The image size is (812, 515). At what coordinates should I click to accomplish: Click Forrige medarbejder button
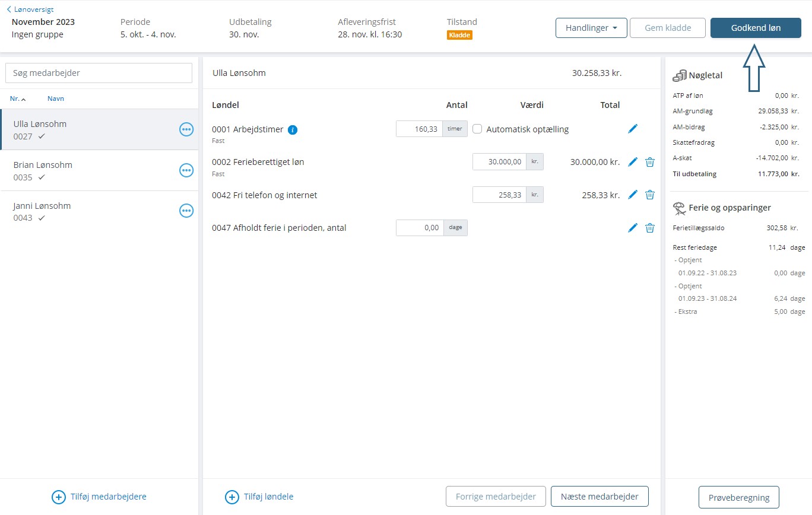point(496,497)
